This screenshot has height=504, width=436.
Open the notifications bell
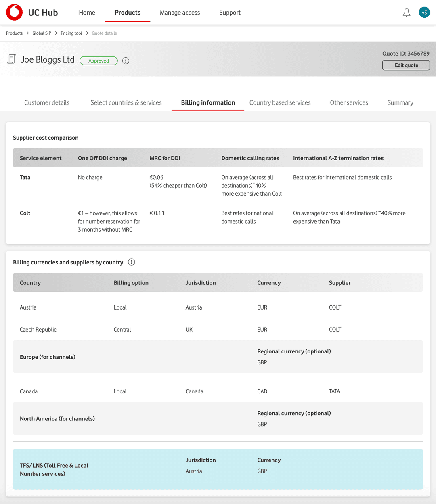(x=407, y=13)
